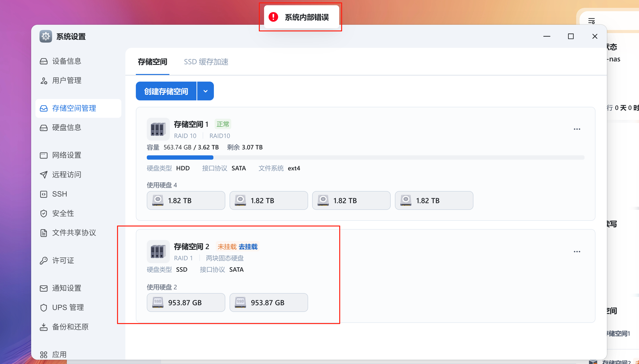This screenshot has height=364, width=639.
Task: Switch to SSD 缓存加速 tab
Action: [x=206, y=62]
